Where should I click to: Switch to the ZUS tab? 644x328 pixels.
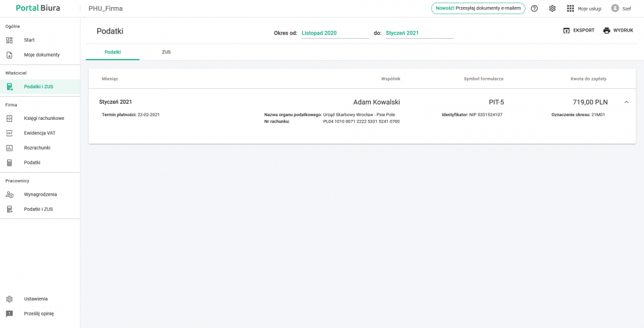[x=166, y=52]
